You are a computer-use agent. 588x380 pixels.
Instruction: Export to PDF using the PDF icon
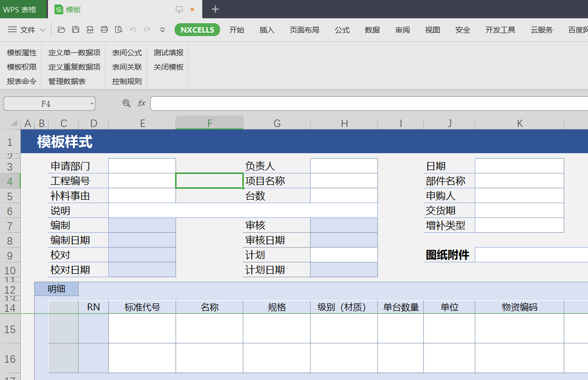(90, 30)
